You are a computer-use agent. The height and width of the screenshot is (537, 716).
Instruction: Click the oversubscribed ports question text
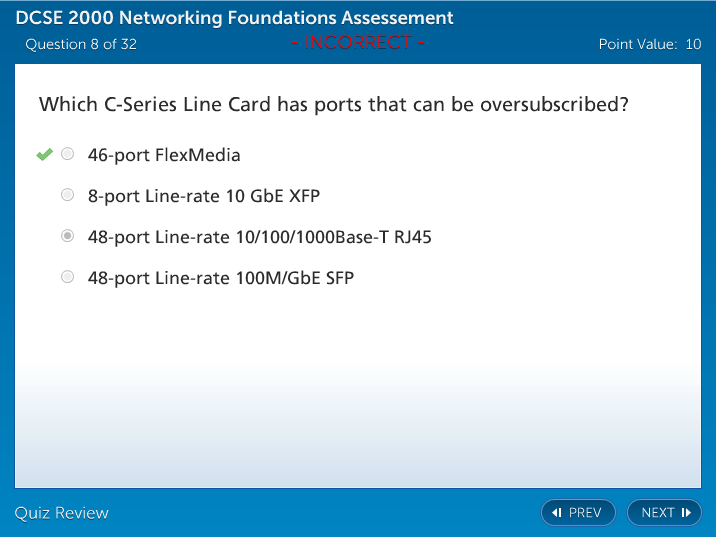tap(333, 105)
